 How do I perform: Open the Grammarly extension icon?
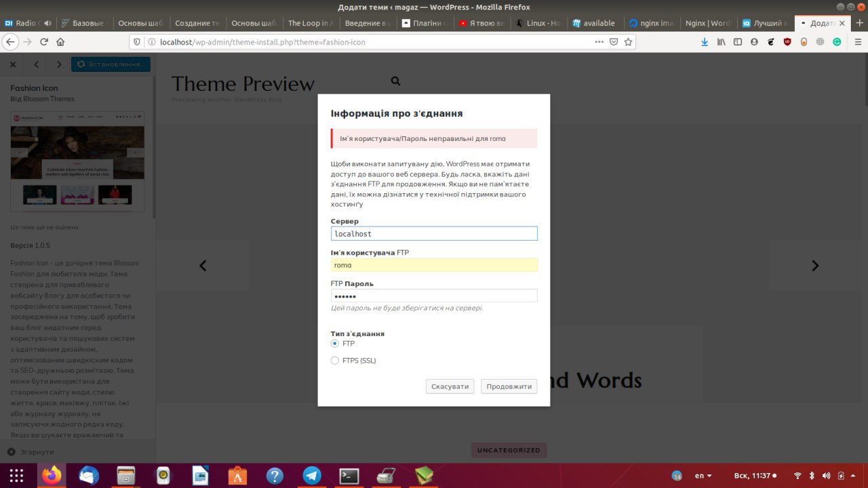pos(837,41)
